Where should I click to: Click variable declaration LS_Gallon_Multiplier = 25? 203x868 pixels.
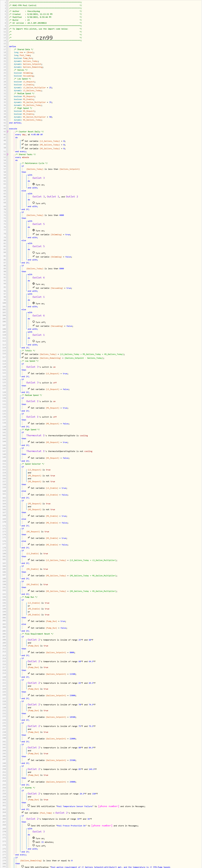[x=33, y=88]
